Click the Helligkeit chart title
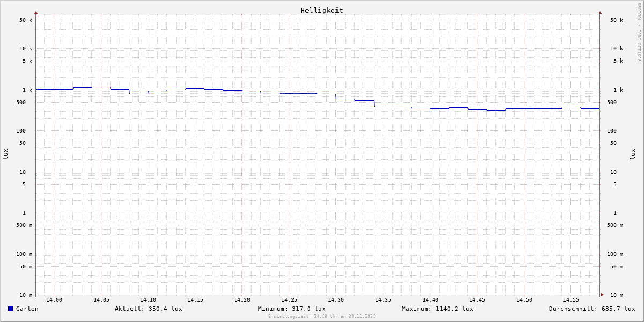The height and width of the screenshot is (322, 644). point(321,10)
